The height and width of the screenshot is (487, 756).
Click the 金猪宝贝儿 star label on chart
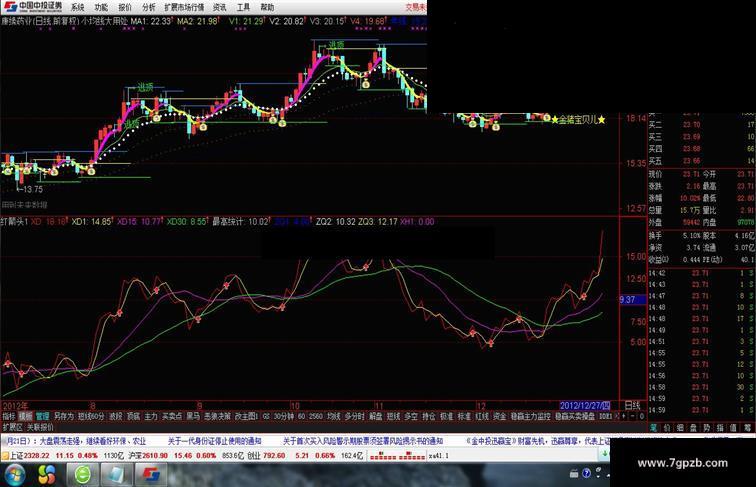(578, 120)
